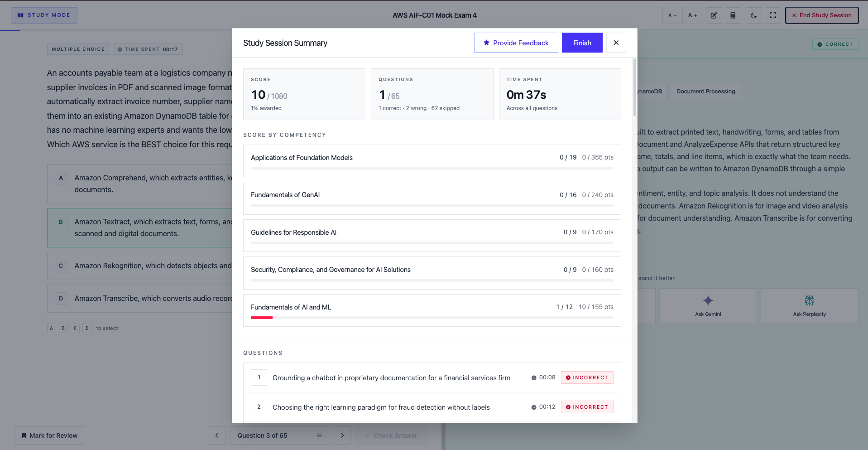Select the Fundamentals of AI and ML label
Screen dimensions: 868x450
pos(291,307)
